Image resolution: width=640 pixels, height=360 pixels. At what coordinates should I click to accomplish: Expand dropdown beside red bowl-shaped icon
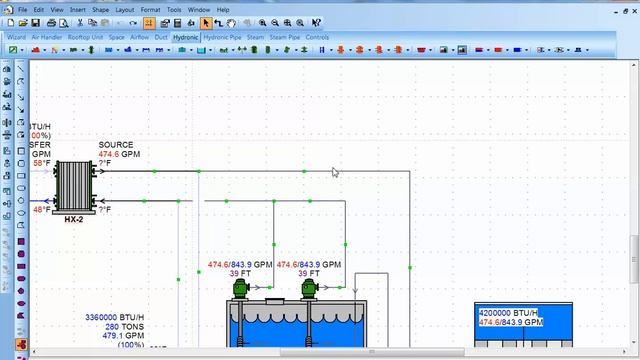coord(430,50)
